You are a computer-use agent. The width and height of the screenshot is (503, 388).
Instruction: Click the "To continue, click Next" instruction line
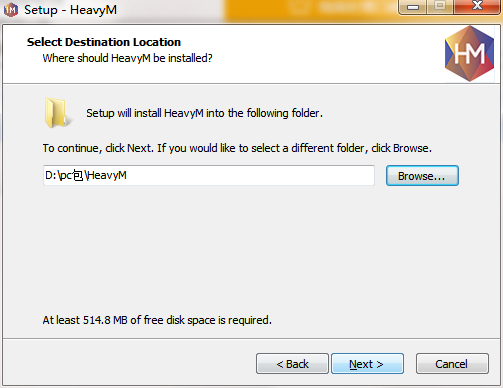237,148
